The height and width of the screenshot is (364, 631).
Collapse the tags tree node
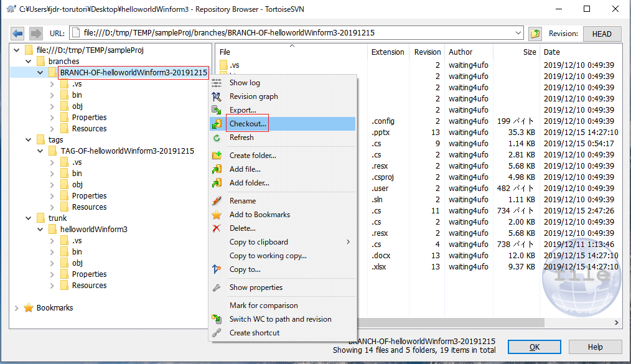(x=28, y=140)
